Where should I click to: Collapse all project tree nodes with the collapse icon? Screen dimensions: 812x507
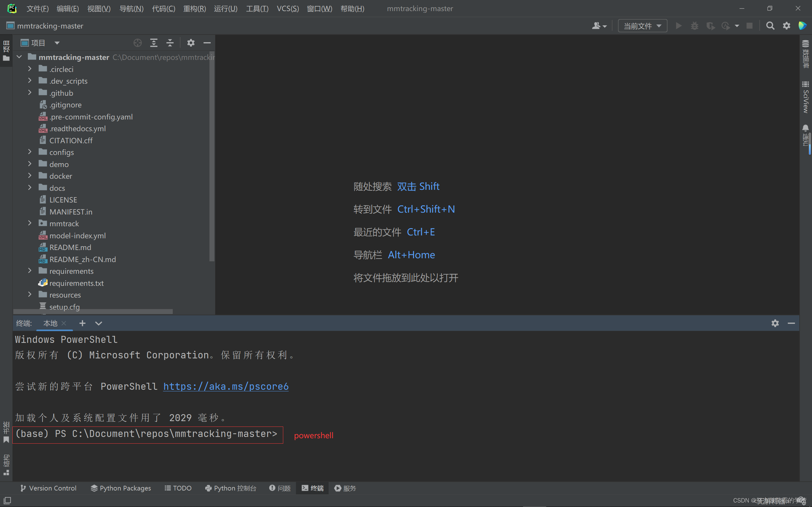(170, 42)
